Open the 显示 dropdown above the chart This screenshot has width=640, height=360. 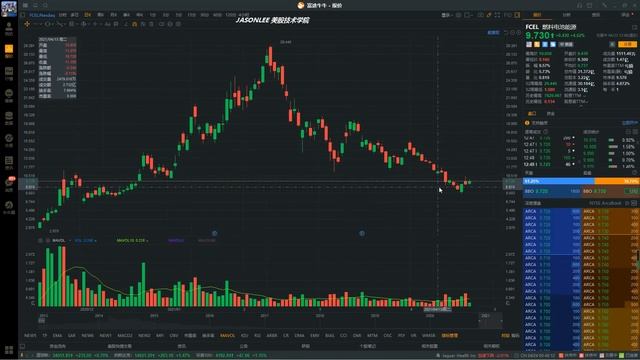click(x=447, y=15)
